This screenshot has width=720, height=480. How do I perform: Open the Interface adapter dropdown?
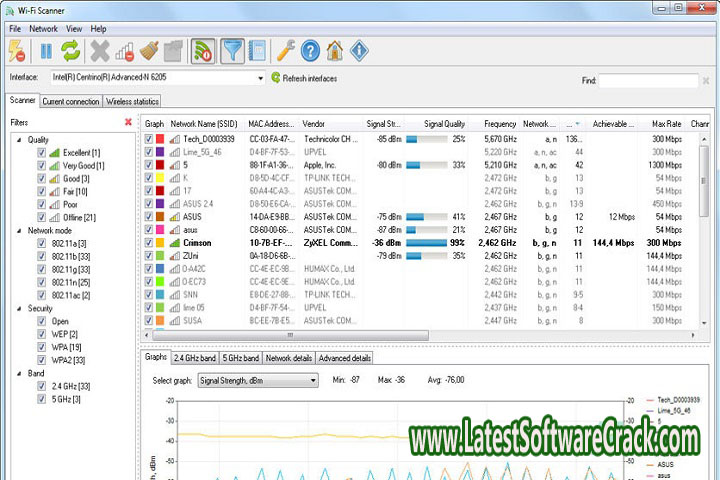pos(260,78)
